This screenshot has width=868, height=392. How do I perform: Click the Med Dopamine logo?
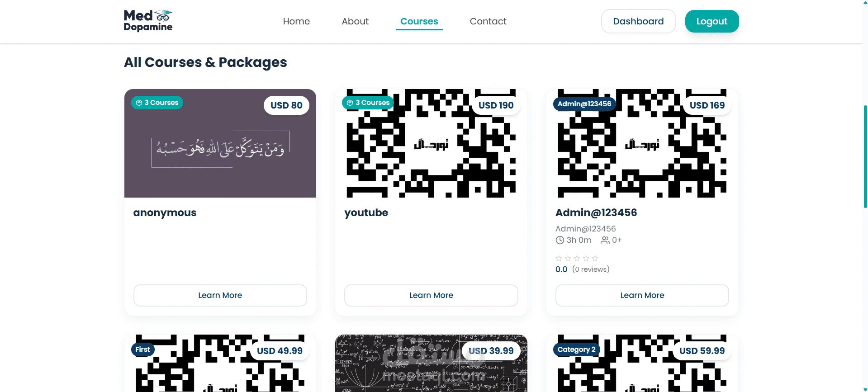(148, 21)
